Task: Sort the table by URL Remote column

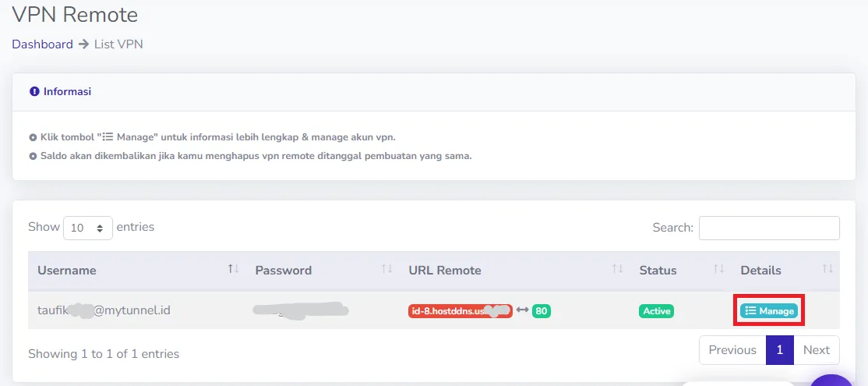Action: point(514,271)
